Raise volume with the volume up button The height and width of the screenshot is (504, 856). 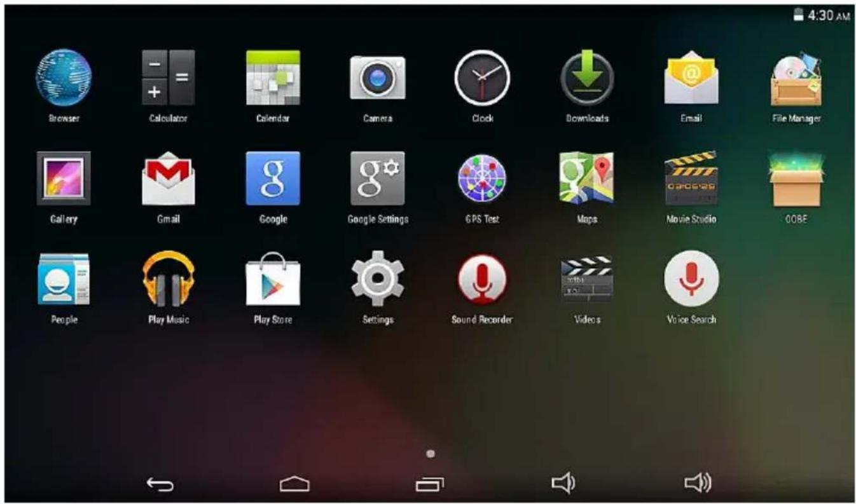(698, 484)
